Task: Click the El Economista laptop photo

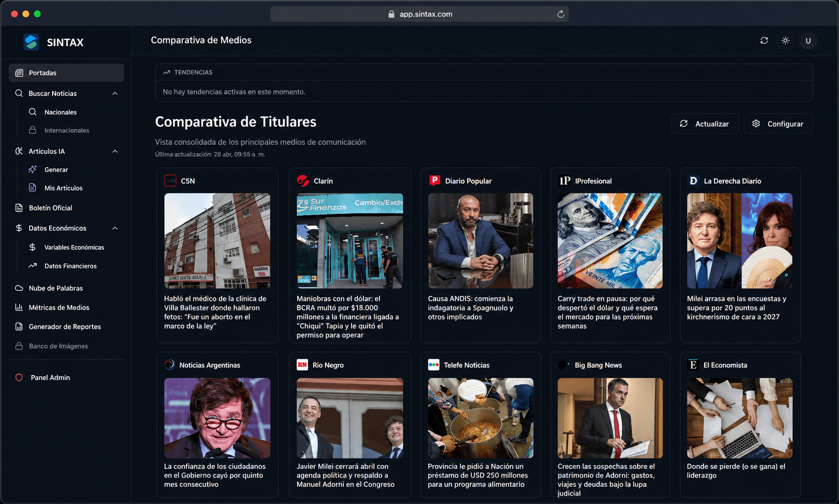Action: [x=739, y=418]
